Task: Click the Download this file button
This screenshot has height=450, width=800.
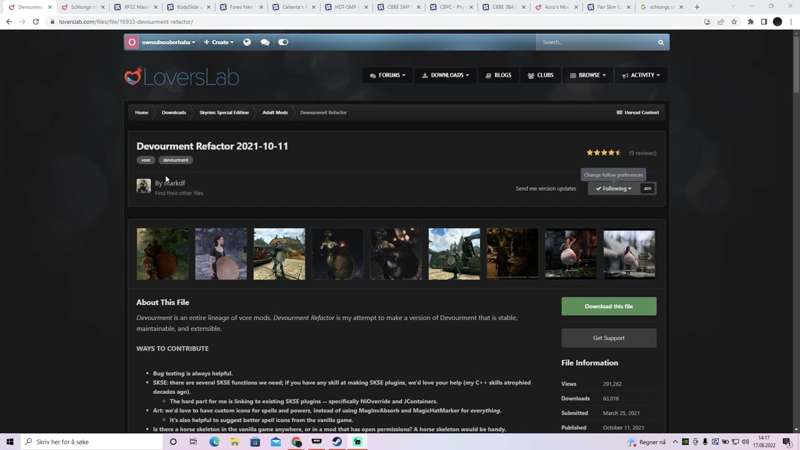Action: (x=608, y=306)
